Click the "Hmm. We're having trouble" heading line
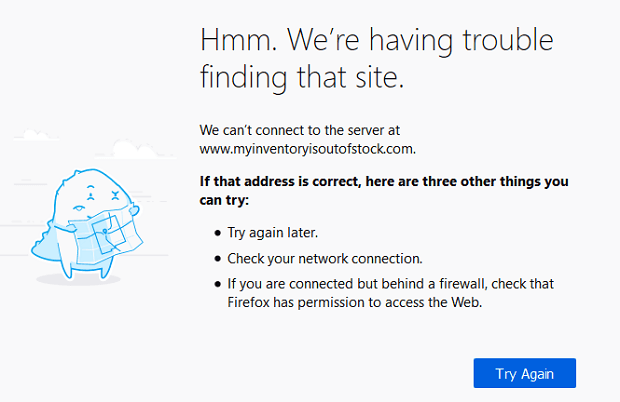The image size is (620, 402). (x=377, y=40)
